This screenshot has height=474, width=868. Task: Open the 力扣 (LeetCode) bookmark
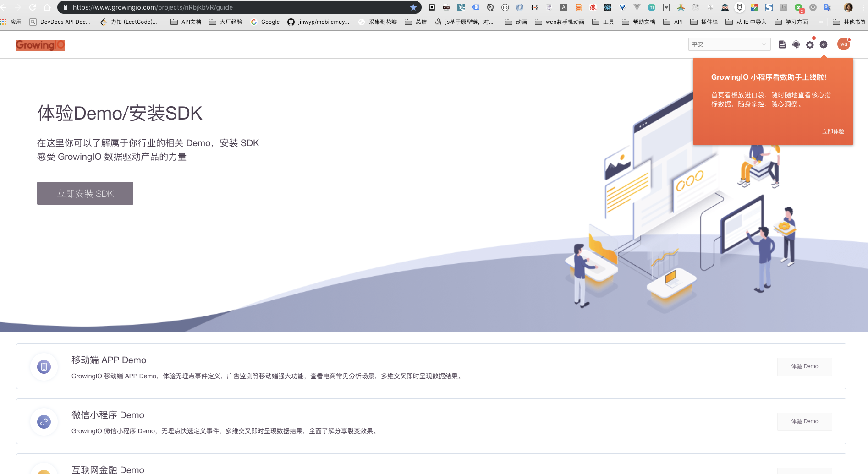tap(128, 22)
